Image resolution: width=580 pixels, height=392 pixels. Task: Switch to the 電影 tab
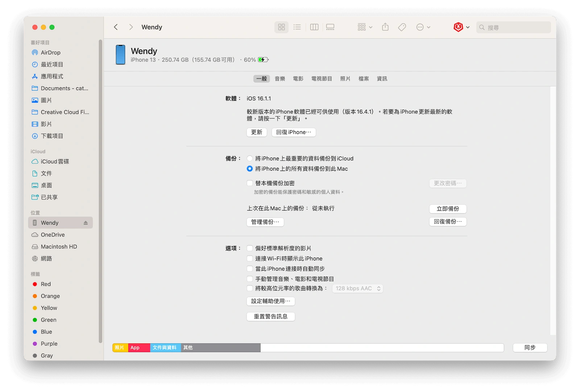(x=298, y=79)
